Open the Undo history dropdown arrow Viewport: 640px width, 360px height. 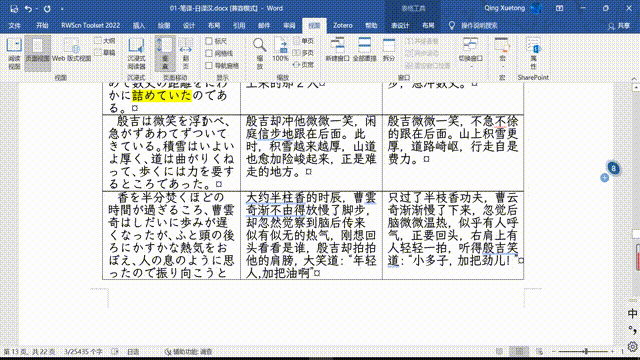(36, 9)
